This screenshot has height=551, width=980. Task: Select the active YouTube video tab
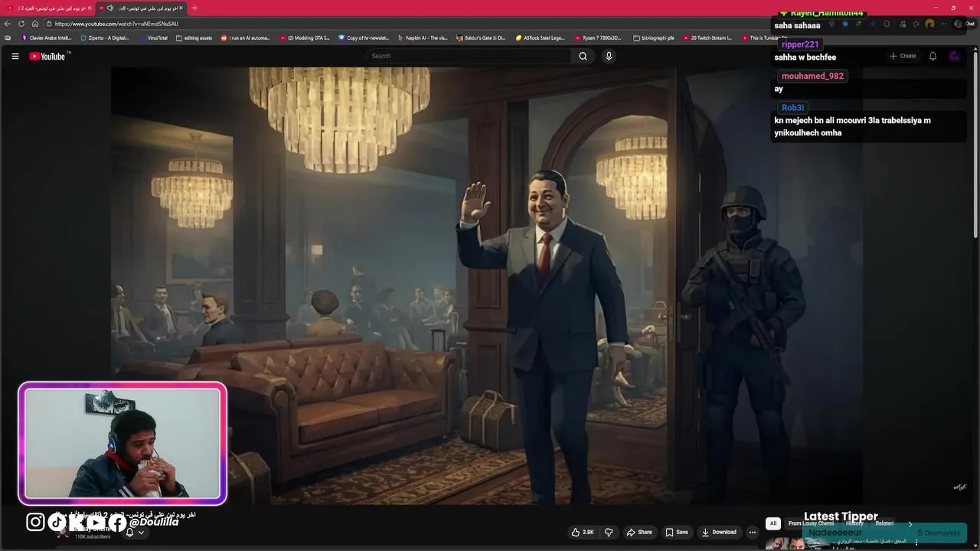coord(142,8)
